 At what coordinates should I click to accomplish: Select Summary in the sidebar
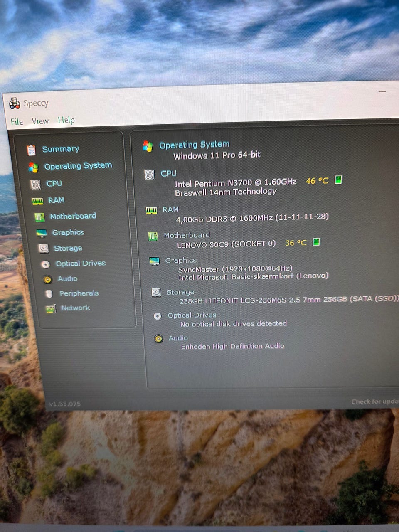[61, 149]
